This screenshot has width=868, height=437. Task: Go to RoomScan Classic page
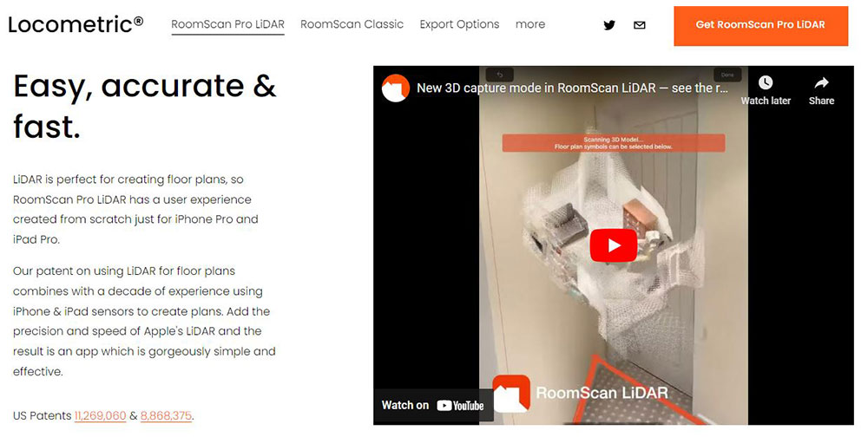coord(352,24)
